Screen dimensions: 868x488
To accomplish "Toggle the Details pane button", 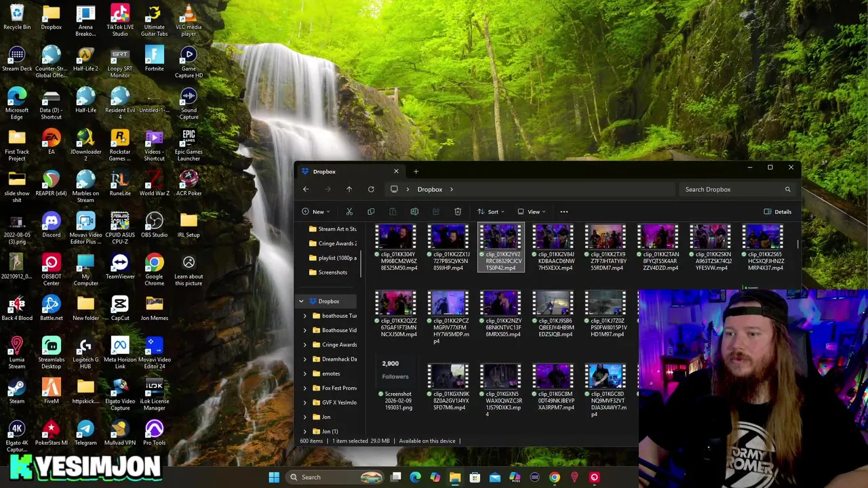I will click(778, 211).
